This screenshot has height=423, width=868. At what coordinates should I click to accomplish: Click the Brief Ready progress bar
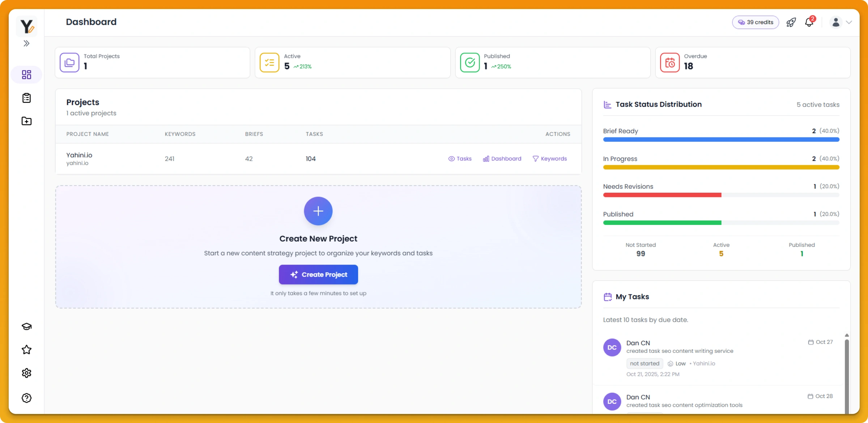click(721, 140)
